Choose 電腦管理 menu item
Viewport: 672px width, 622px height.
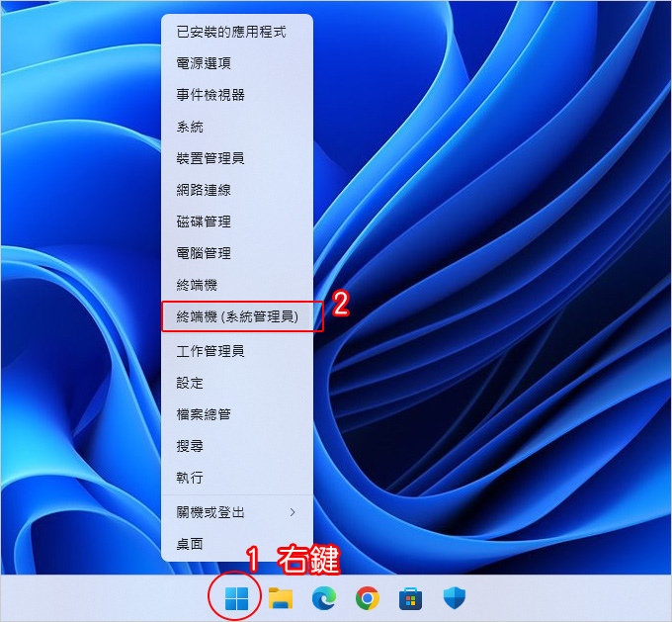[237, 253]
